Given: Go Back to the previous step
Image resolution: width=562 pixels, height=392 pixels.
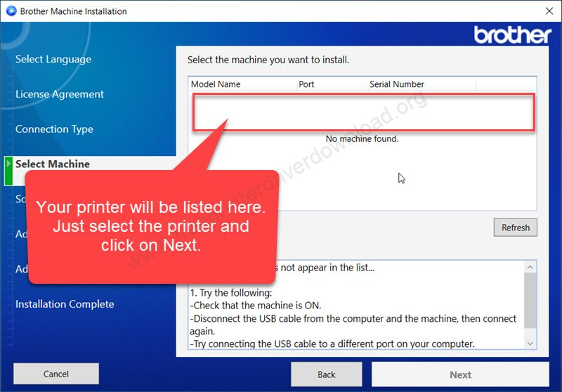Looking at the screenshot, I should pos(327,374).
